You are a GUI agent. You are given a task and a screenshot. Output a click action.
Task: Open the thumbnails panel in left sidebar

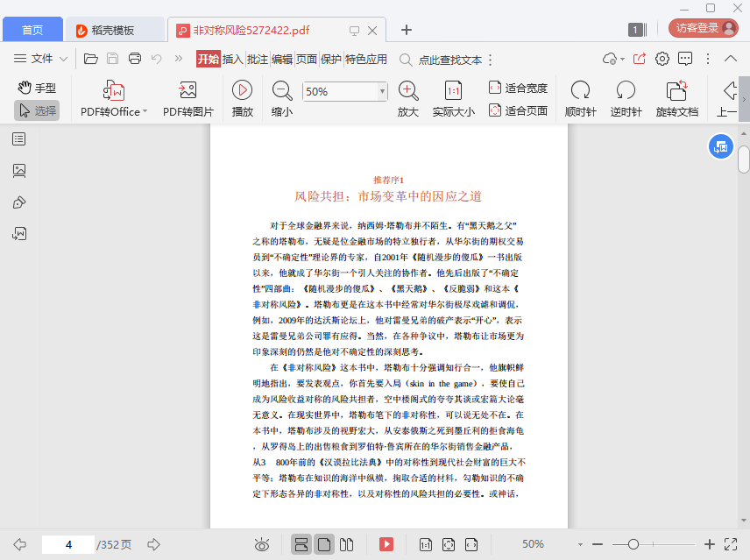coord(19,170)
